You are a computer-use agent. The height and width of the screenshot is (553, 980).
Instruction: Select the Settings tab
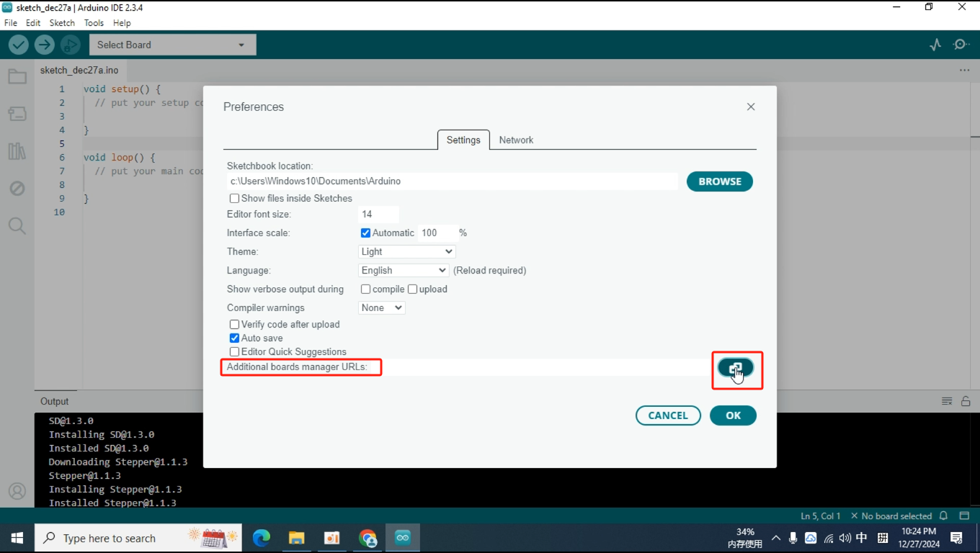click(x=463, y=140)
